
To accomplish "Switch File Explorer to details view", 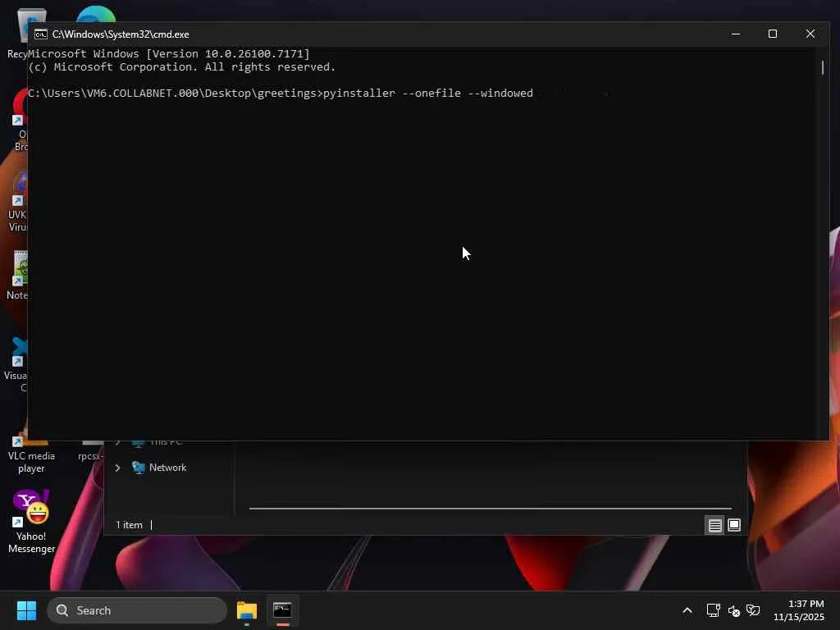I will (714, 526).
